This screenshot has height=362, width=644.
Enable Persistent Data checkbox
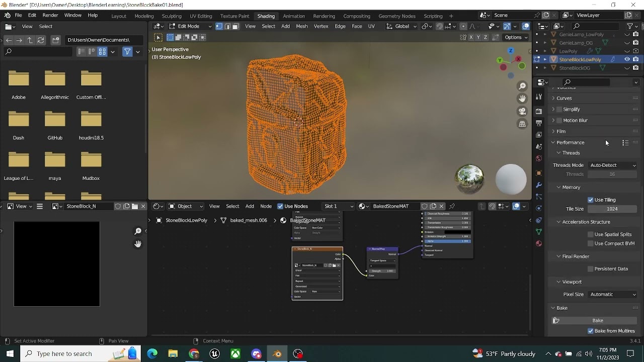[x=591, y=269]
